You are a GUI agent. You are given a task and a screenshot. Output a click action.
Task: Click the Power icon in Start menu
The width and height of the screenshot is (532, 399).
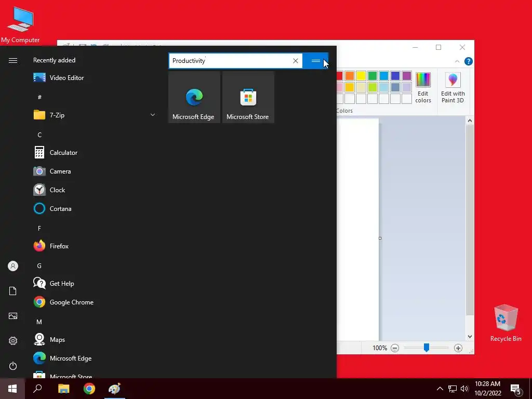[13, 366]
